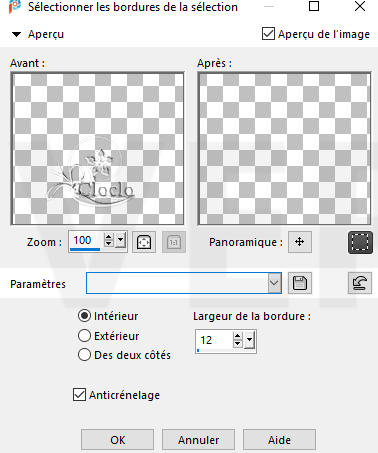Image resolution: width=378 pixels, height=453 pixels.
Task: Click the Panoramique pan arrows icon
Action: 300,242
